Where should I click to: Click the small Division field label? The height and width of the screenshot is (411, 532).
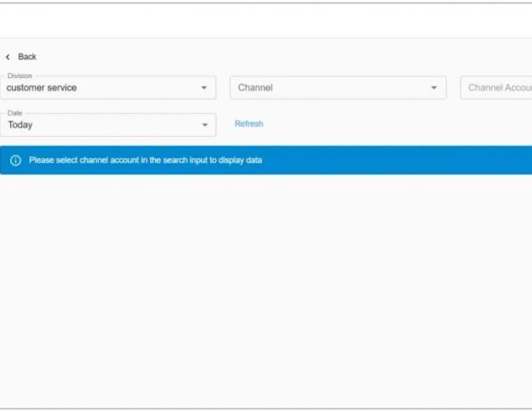click(19, 76)
